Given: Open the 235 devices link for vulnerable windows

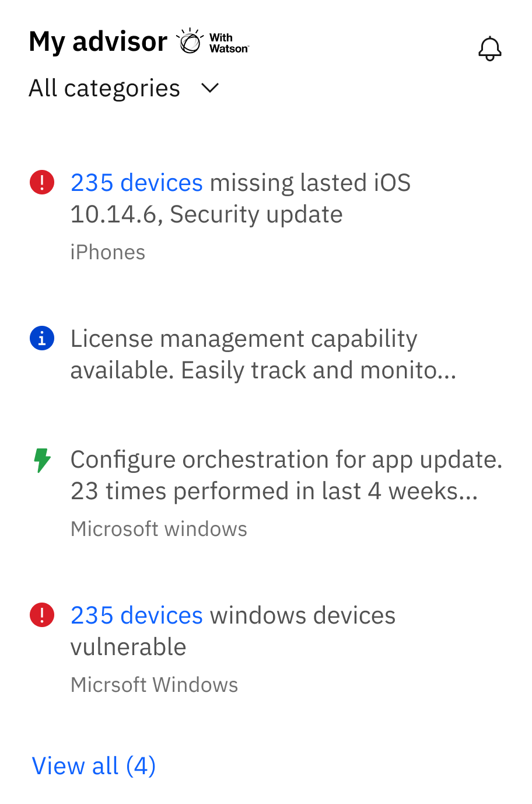Looking at the screenshot, I should pyautogui.click(x=136, y=615).
